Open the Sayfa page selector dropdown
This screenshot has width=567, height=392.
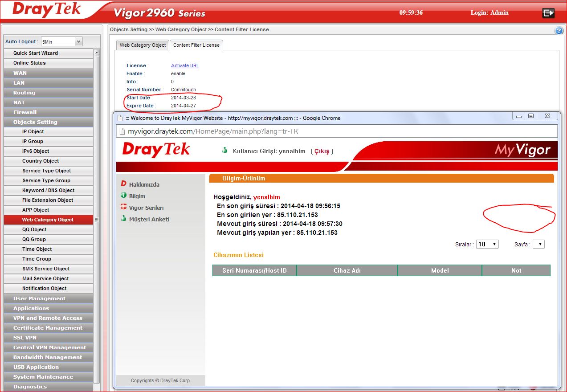538,244
